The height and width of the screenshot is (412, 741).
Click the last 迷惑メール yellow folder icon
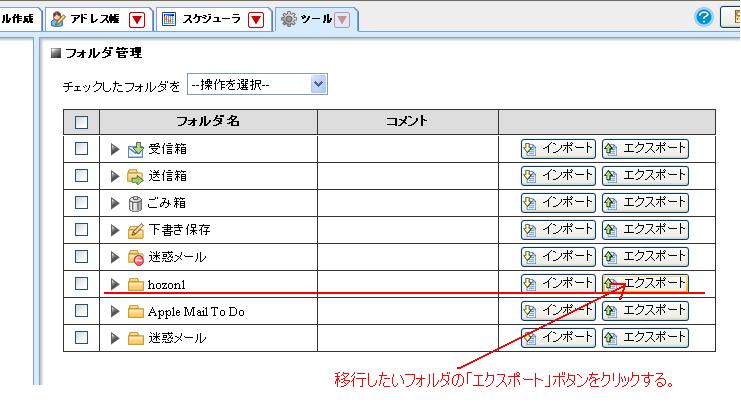pos(136,338)
